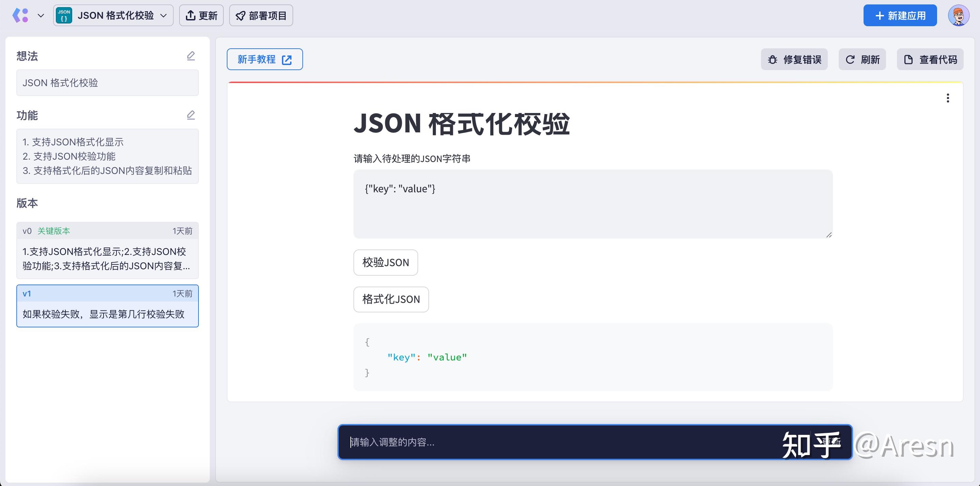980x486 pixels.
Task: Click the pencil icon beside 想法
Action: tap(191, 55)
